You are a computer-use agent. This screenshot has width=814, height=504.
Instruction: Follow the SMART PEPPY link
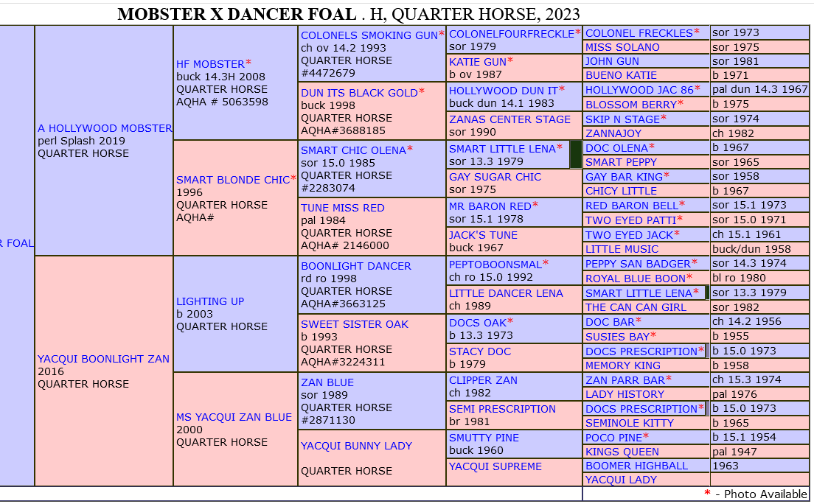[x=622, y=162]
